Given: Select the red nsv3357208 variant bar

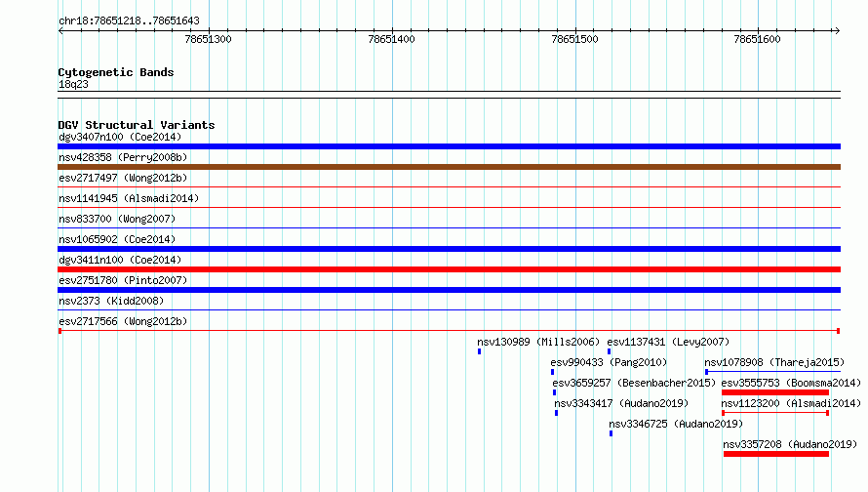Looking at the screenshot, I should tap(776, 454).
